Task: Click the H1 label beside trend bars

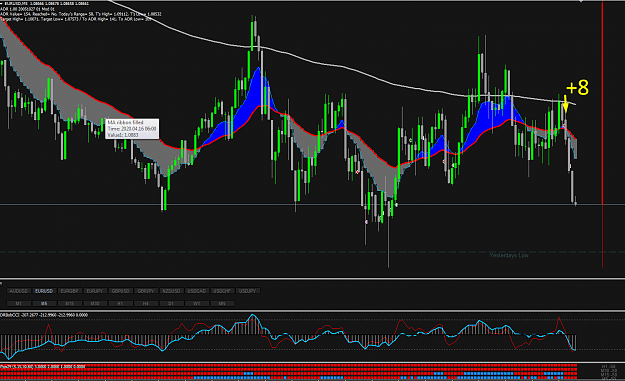Action: pos(608,366)
